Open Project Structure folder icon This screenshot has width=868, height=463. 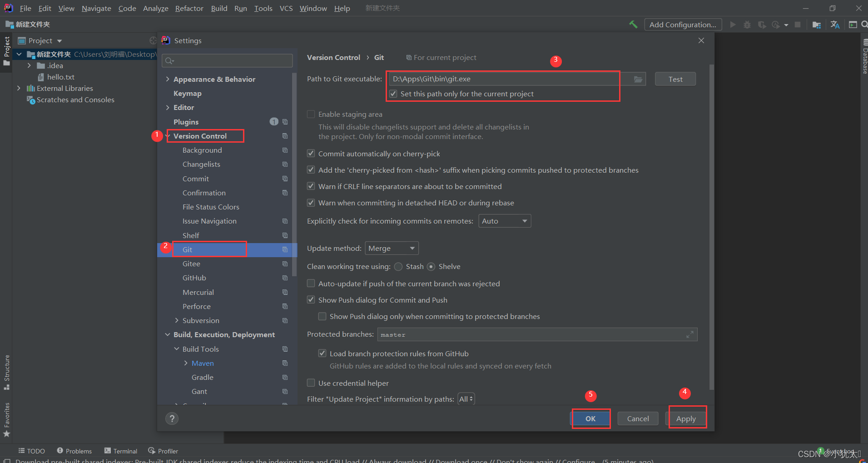(x=817, y=25)
